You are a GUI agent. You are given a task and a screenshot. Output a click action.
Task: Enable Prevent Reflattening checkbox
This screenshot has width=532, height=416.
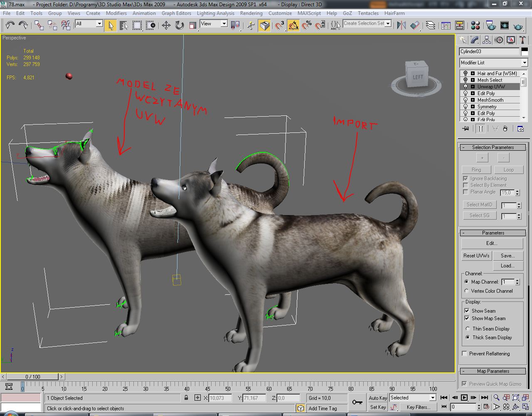pos(465,354)
